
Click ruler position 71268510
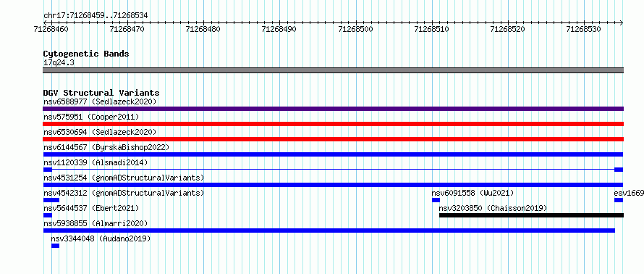tap(432, 29)
